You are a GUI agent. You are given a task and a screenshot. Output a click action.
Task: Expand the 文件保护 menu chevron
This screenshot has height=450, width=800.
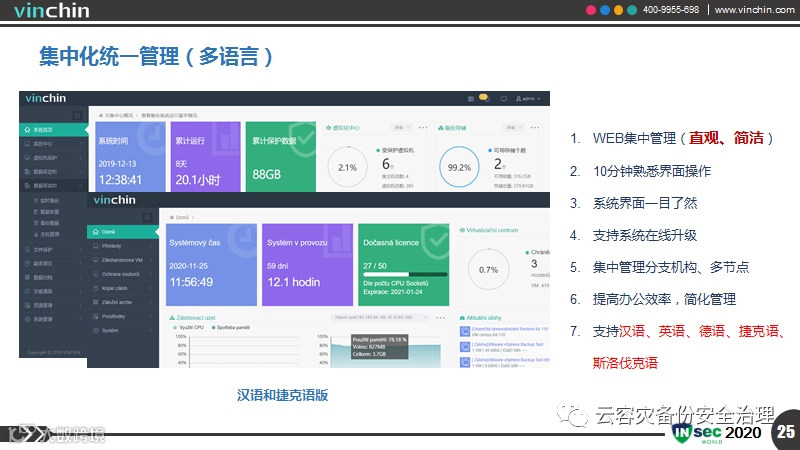(81, 249)
